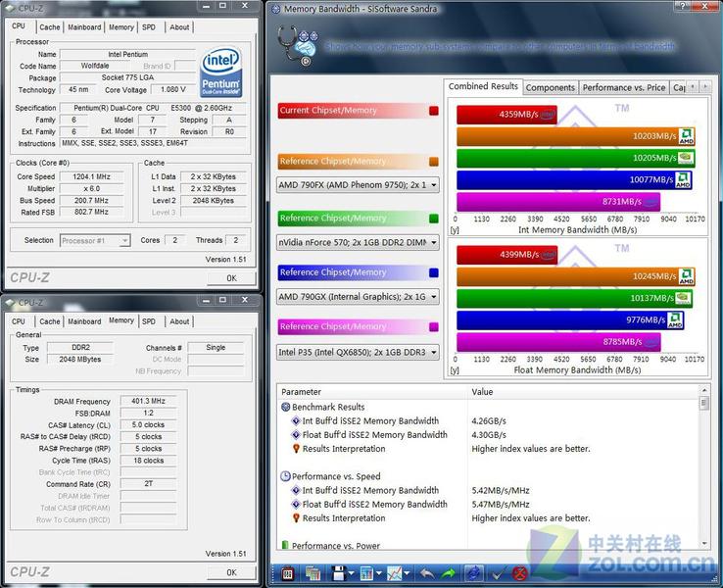Open the Processor #1 selection dropdown

click(95, 241)
